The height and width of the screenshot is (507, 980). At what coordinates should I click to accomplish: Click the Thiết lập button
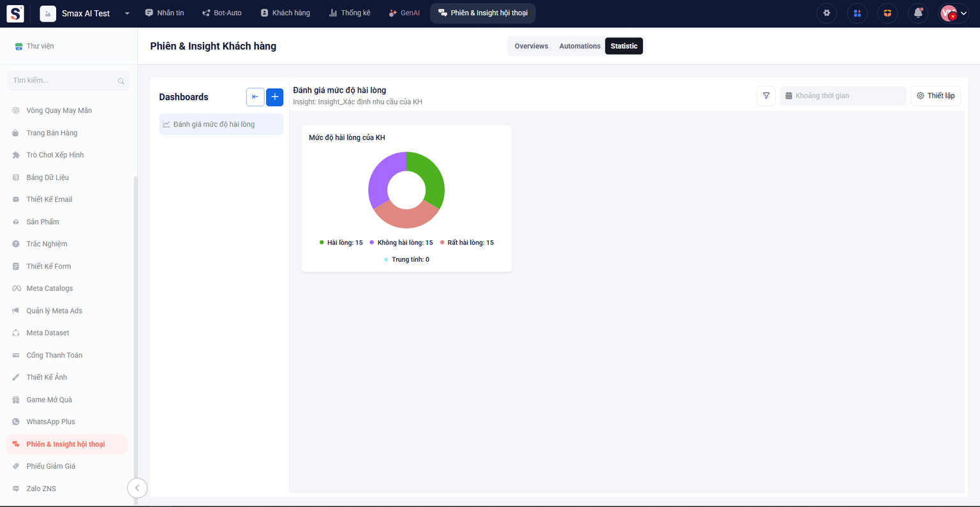pyautogui.click(x=935, y=96)
